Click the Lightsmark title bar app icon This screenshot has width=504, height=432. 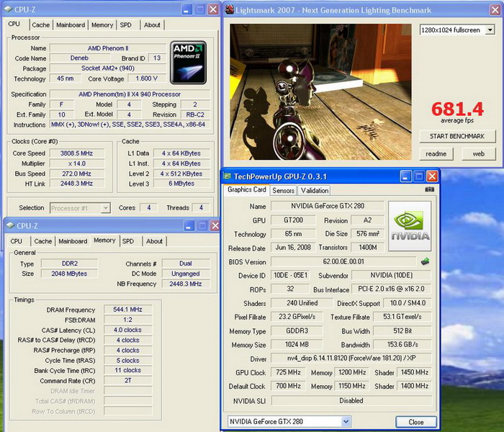pos(230,9)
